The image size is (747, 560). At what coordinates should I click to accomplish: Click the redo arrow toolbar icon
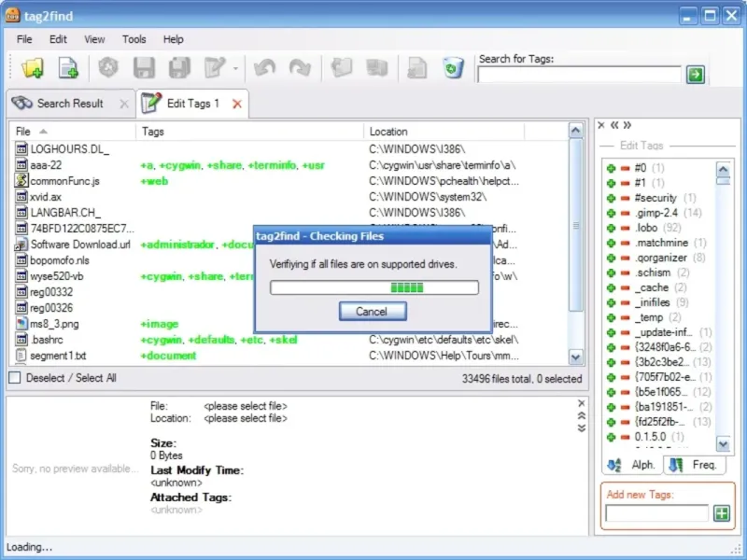coord(300,68)
